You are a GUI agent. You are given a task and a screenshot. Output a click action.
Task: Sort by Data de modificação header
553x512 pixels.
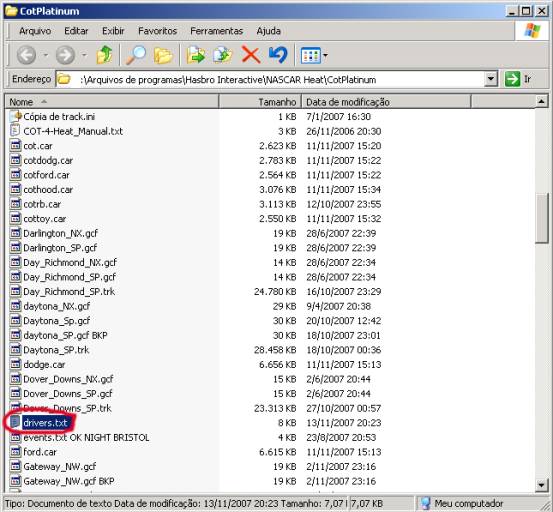click(386, 102)
